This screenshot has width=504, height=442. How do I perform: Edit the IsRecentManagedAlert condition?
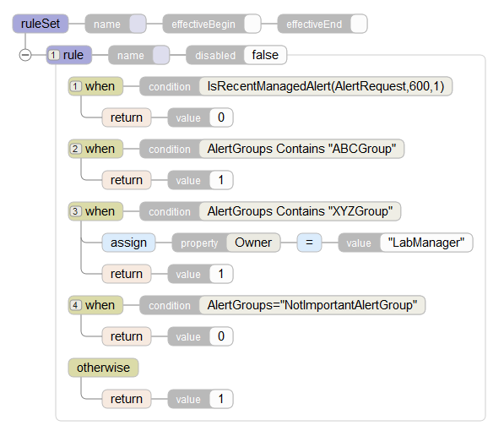[x=326, y=86]
